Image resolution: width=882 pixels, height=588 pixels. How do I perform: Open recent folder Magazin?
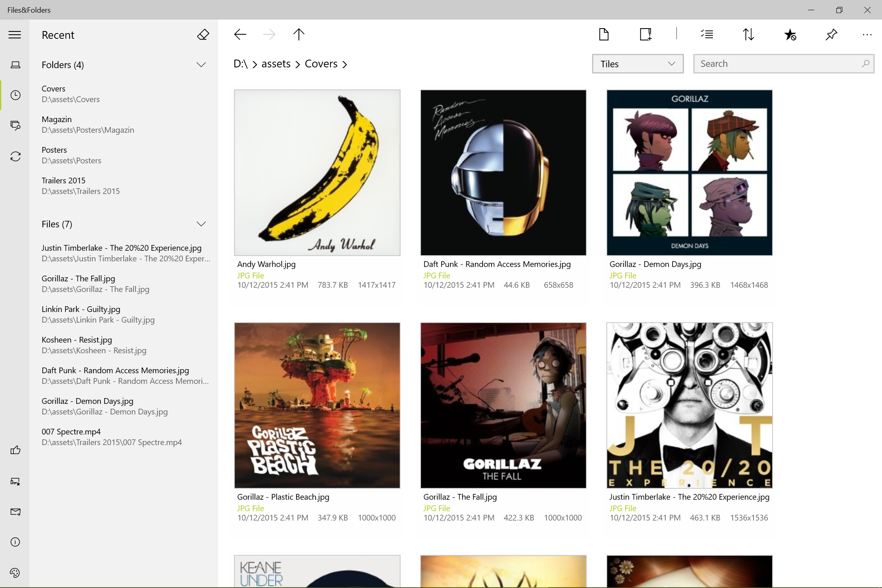coord(124,125)
